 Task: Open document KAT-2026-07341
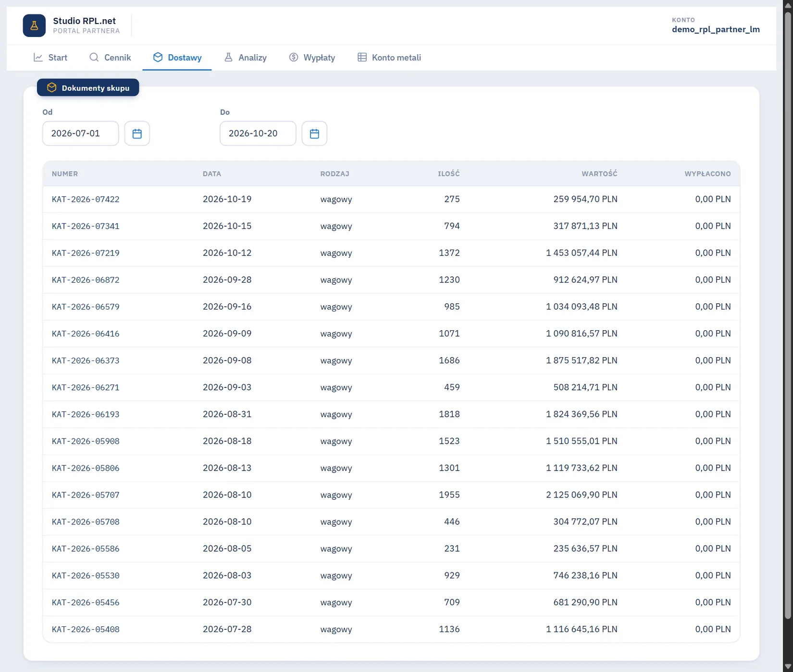(86, 226)
